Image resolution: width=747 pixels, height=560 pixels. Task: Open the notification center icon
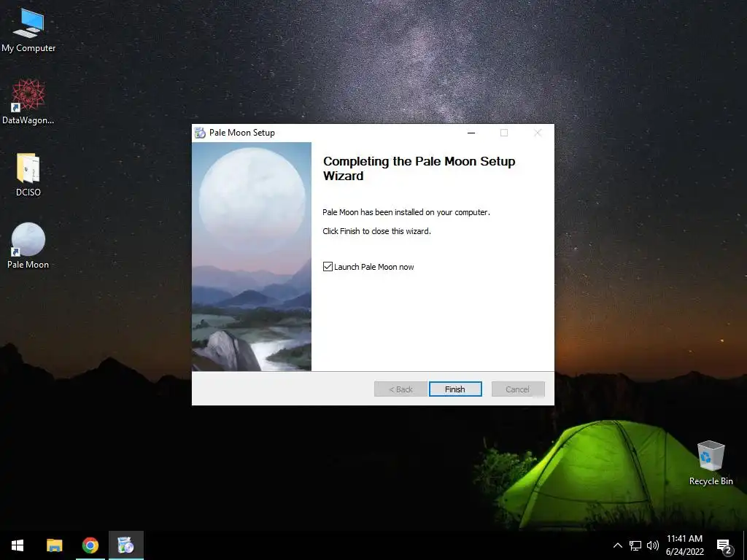[x=724, y=546]
